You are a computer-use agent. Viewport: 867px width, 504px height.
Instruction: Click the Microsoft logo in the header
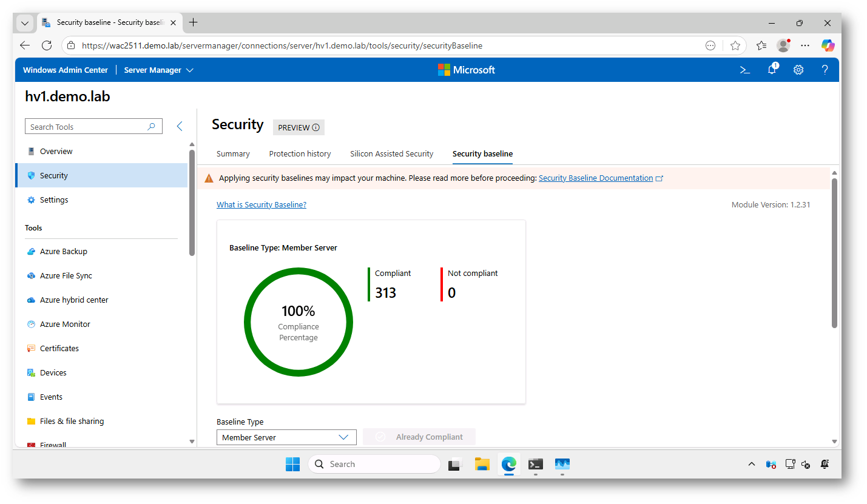(467, 70)
